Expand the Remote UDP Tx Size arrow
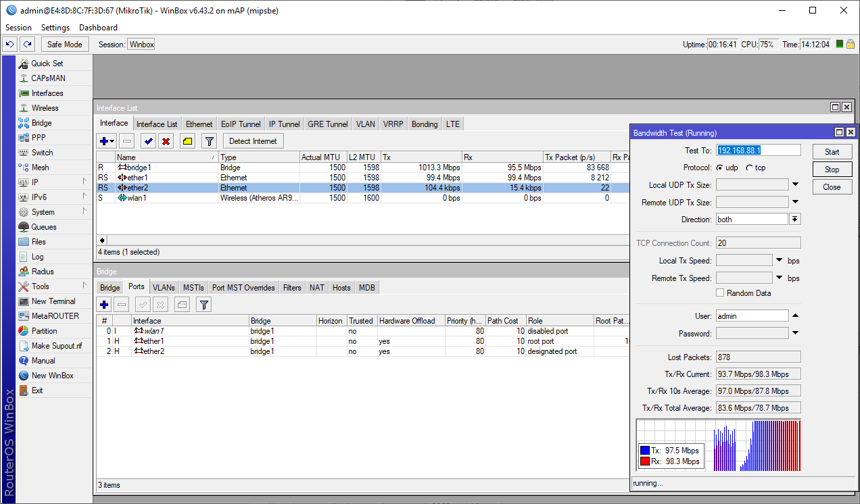This screenshot has width=860, height=504. click(795, 202)
